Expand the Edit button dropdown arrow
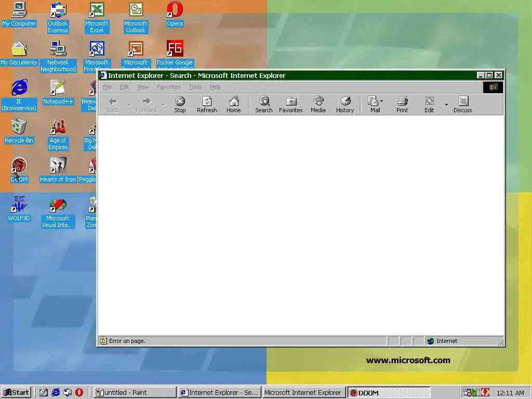The width and height of the screenshot is (532, 399). (446, 104)
